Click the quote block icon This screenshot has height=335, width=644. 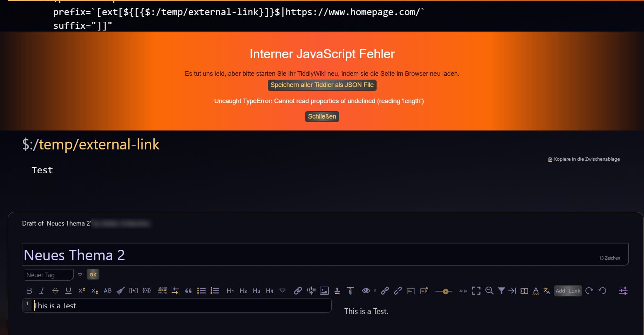tap(188, 291)
